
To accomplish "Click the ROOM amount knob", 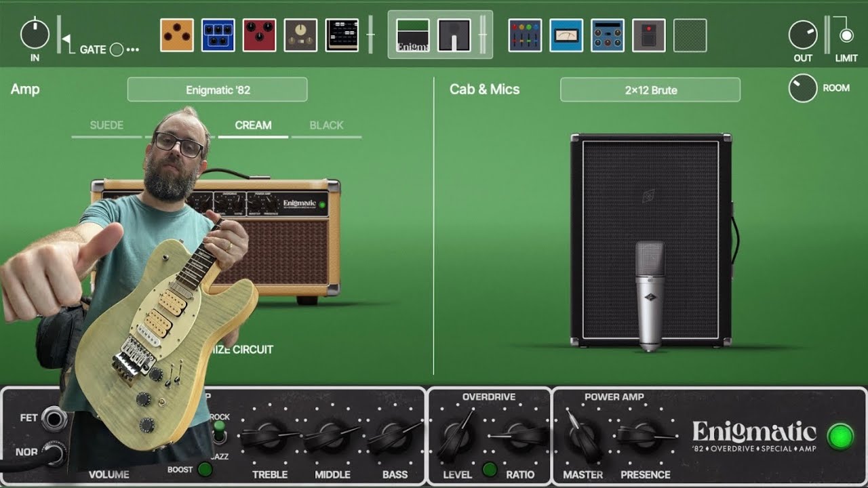I will [x=803, y=88].
